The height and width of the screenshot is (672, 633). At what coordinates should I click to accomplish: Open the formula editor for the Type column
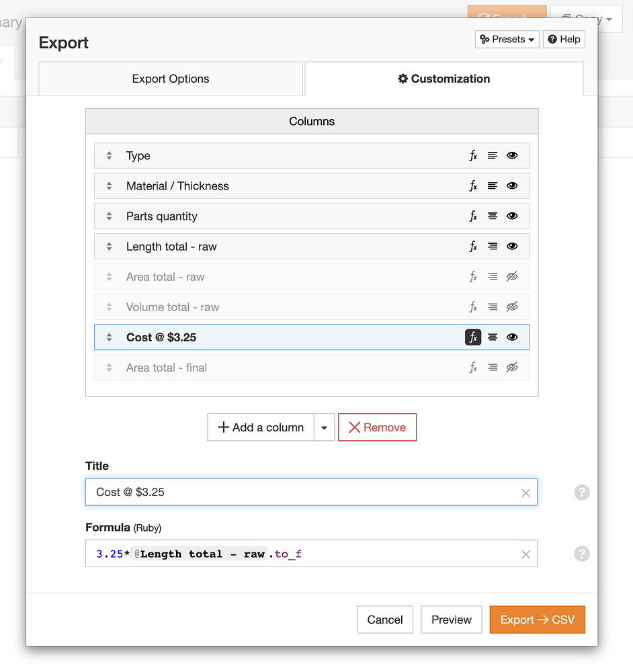[473, 155]
